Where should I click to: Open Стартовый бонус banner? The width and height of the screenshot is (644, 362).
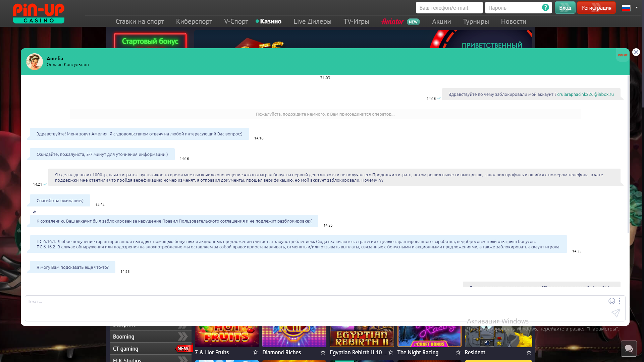(150, 41)
